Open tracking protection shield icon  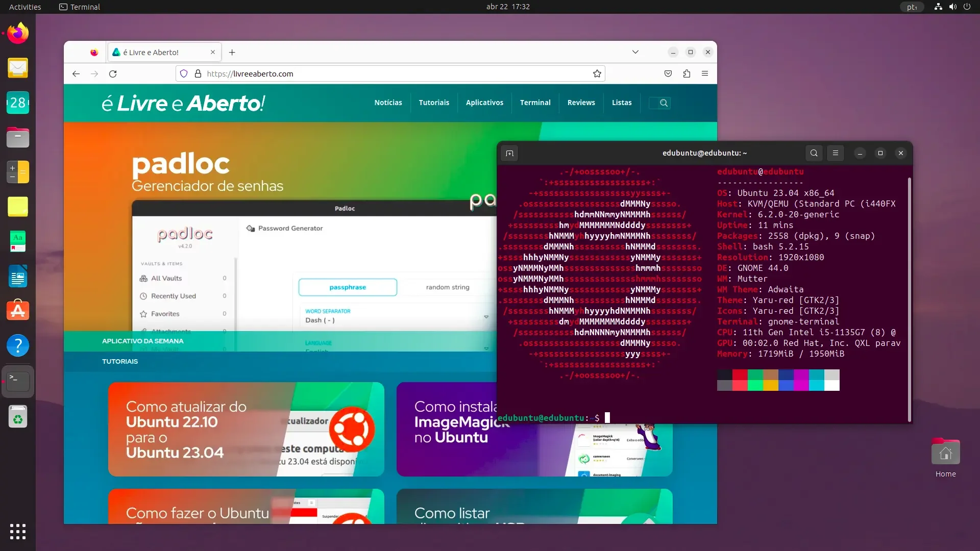tap(184, 73)
